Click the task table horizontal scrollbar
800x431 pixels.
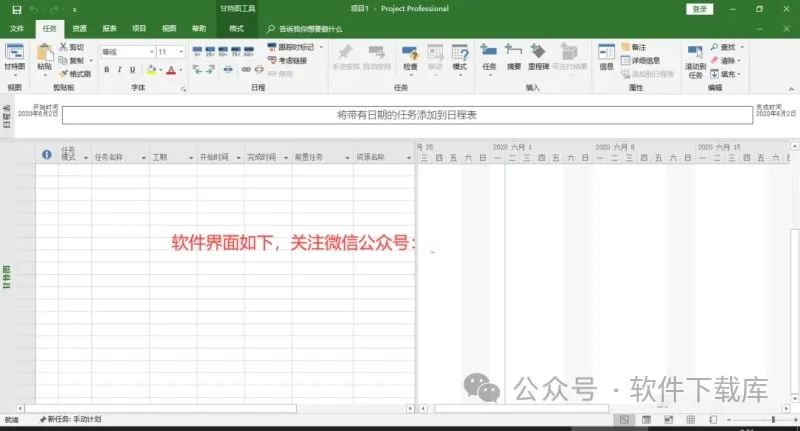[x=161, y=409]
